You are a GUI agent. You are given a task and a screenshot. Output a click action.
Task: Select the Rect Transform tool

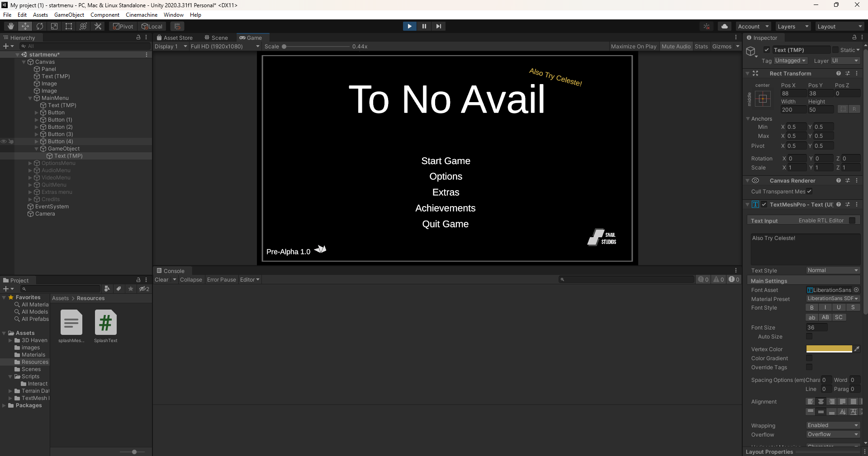tap(69, 26)
